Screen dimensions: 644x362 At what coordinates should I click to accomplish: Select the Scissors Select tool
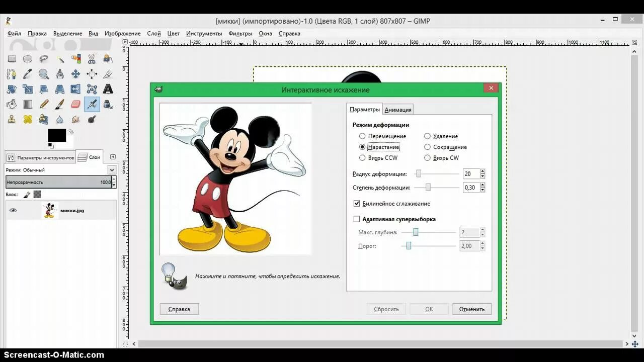pos(92,59)
